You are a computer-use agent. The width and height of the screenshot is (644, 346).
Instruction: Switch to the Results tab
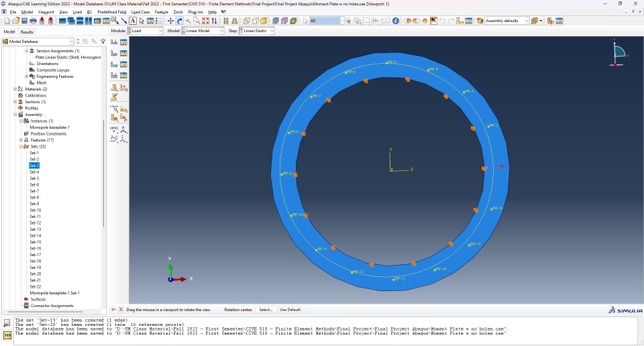(27, 32)
